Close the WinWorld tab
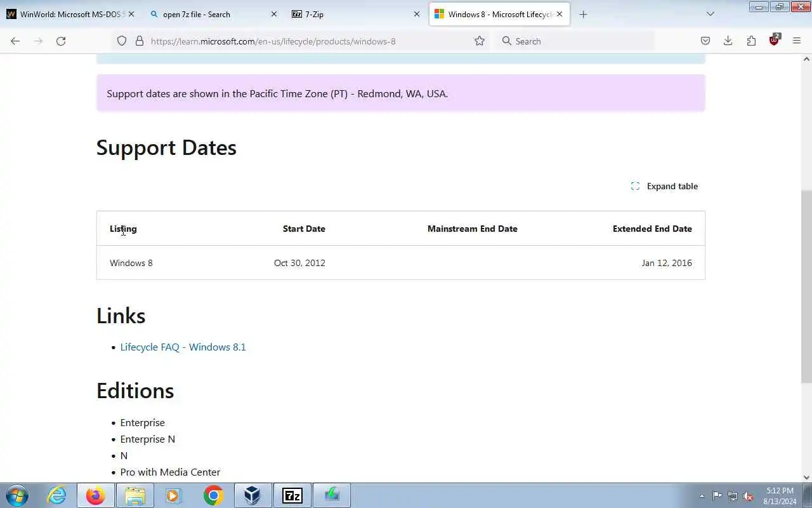Image resolution: width=812 pixels, height=508 pixels. pyautogui.click(x=131, y=14)
